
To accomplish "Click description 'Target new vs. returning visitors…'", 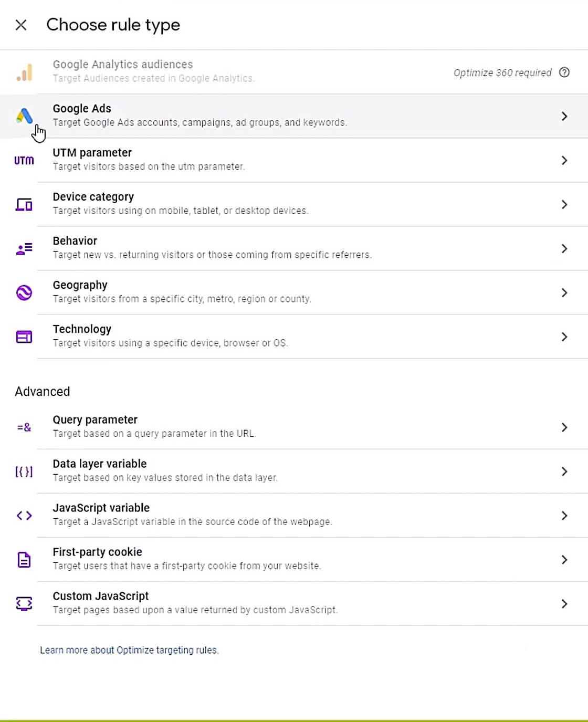I will click(212, 255).
